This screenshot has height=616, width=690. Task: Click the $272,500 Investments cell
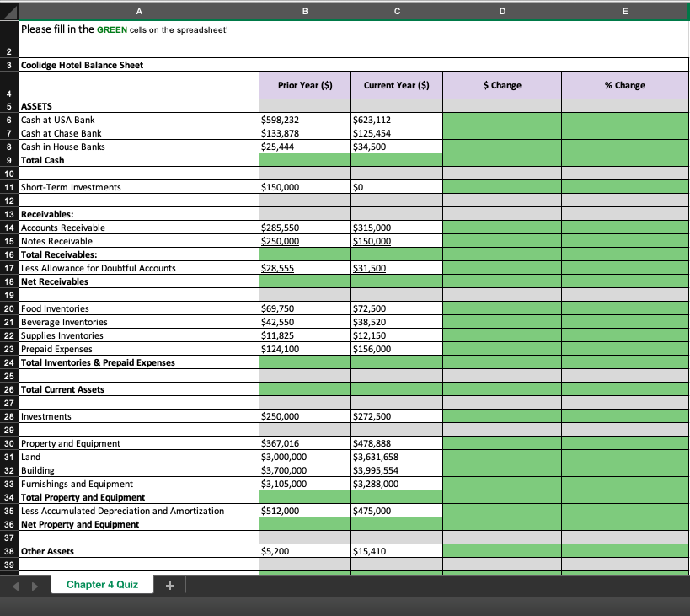397,416
